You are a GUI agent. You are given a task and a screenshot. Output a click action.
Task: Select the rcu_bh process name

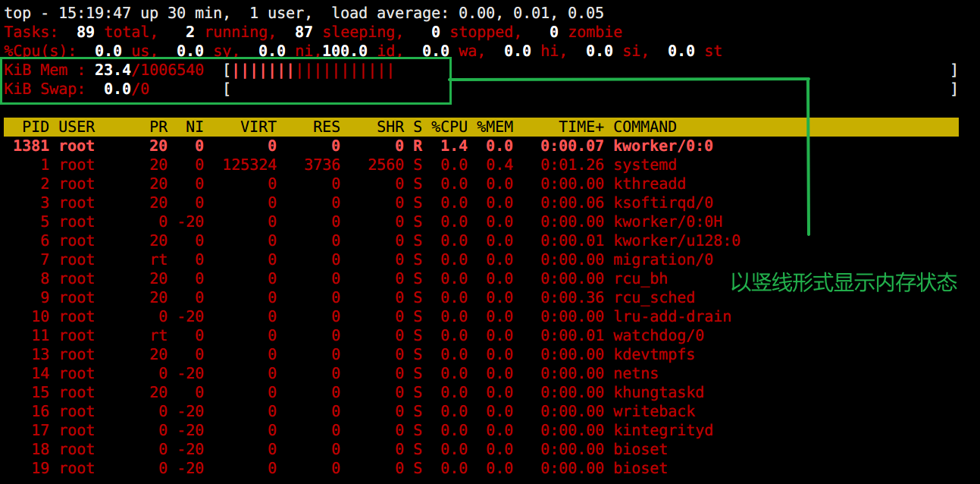[640, 278]
